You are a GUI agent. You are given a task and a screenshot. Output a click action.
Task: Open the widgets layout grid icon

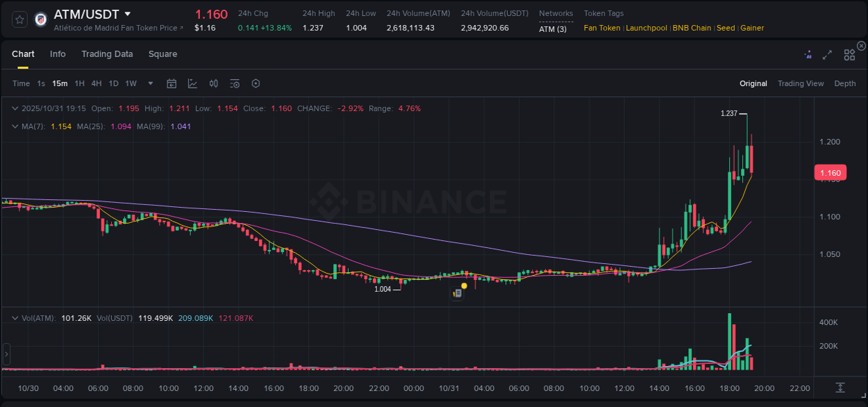849,54
